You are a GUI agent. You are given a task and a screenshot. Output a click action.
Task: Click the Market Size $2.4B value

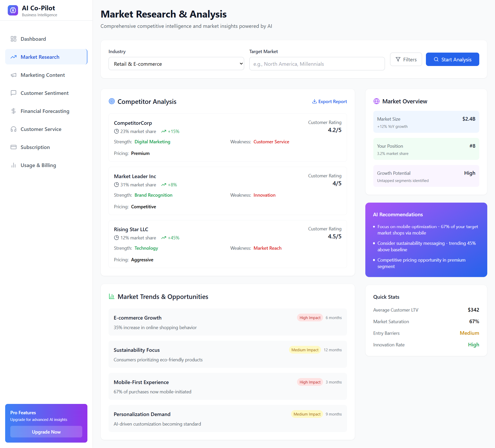pyautogui.click(x=469, y=119)
